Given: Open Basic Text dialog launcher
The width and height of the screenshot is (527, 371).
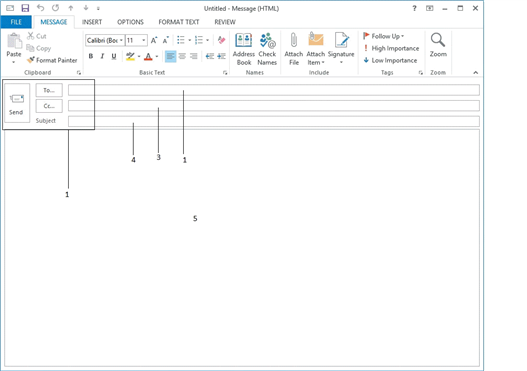Looking at the screenshot, I should (x=225, y=73).
